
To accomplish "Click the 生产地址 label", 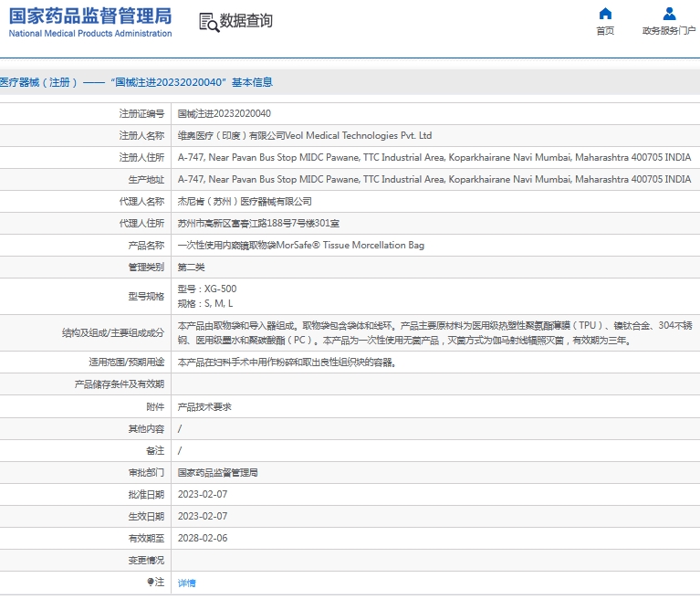I will coord(146,180).
